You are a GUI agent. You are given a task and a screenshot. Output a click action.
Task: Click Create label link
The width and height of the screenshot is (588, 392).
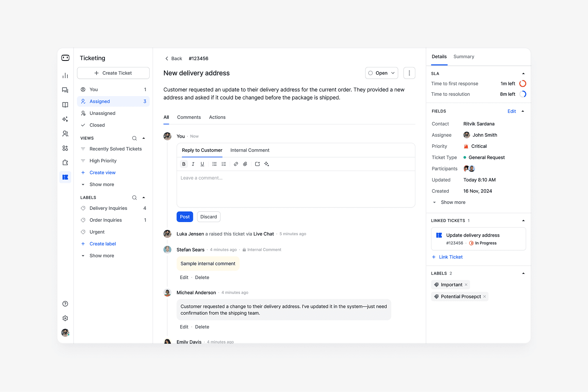pyautogui.click(x=98, y=244)
